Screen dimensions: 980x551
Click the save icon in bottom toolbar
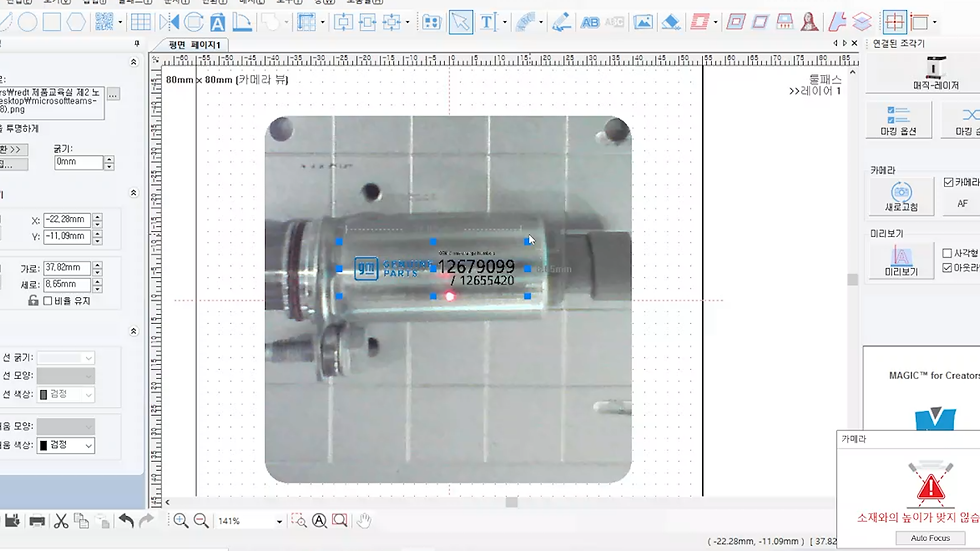[x=12, y=520]
